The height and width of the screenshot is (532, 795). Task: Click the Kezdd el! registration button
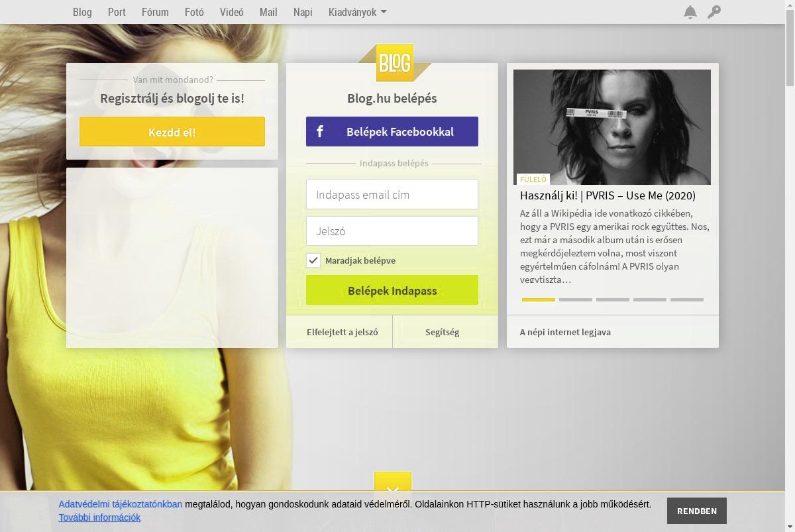(172, 131)
